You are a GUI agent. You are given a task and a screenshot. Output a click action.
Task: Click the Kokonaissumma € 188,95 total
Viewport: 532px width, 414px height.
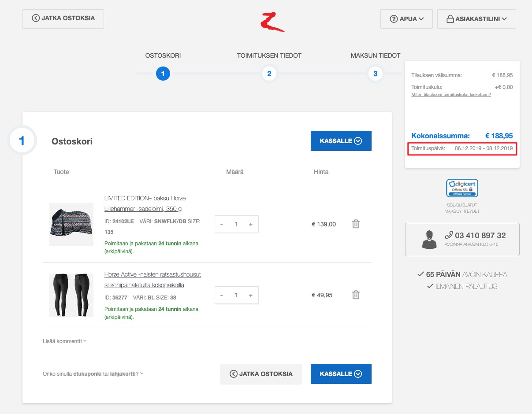[x=462, y=136]
